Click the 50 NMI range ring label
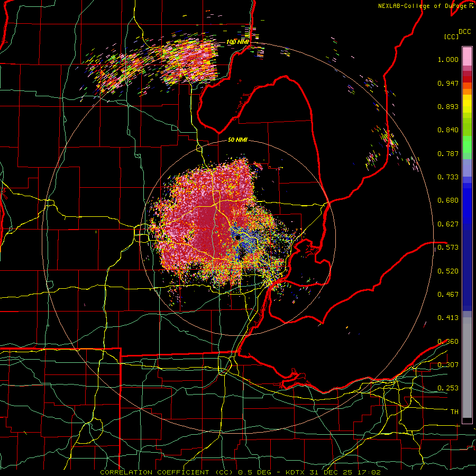 pyautogui.click(x=237, y=140)
